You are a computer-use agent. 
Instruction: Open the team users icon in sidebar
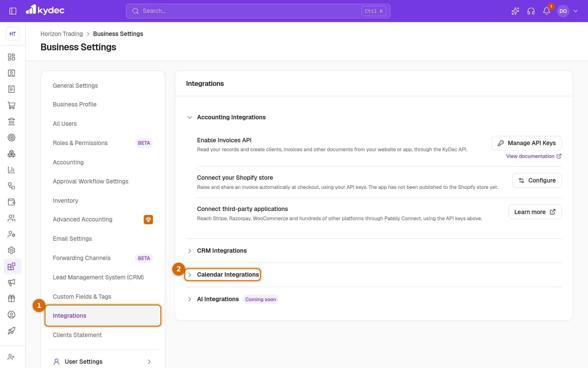11,218
